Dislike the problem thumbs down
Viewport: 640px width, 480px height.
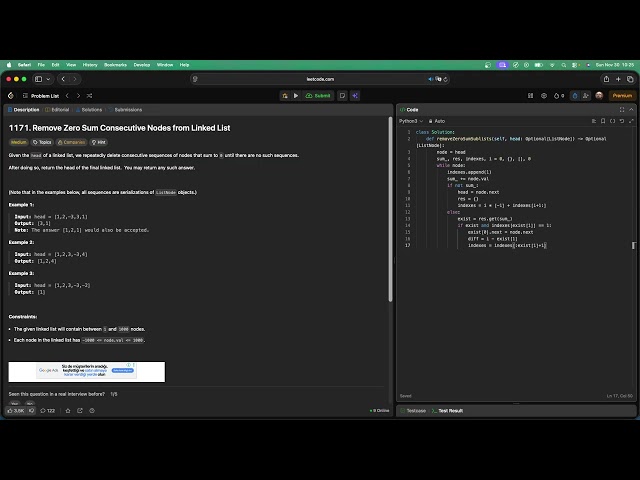31,411
